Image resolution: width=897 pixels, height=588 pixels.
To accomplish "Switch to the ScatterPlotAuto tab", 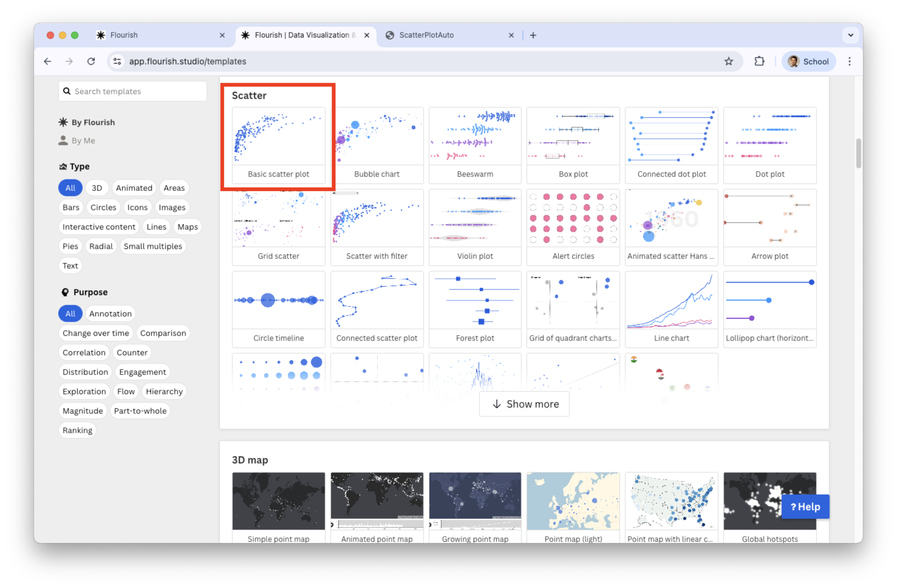I will 426,36.
